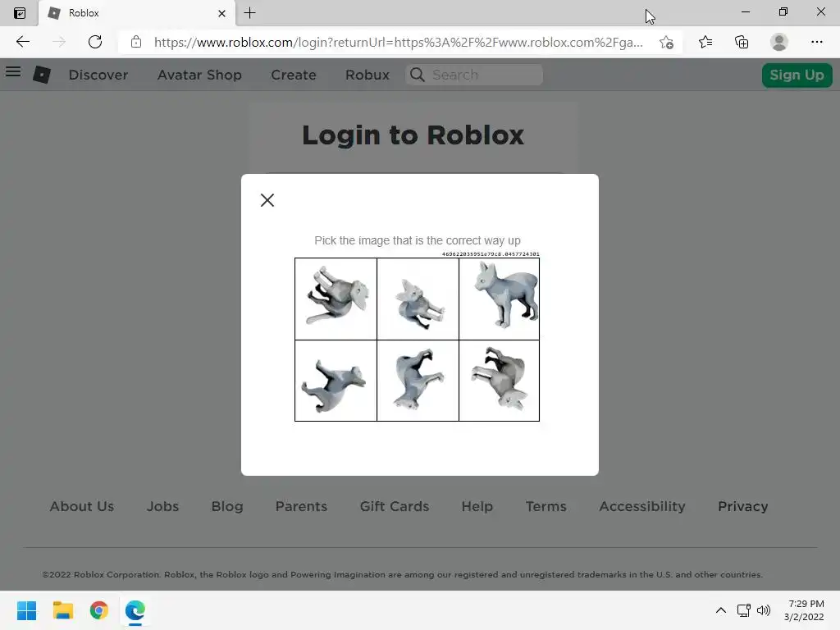Pick the bottom-middle animal image
This screenshot has height=630, width=840.
tap(418, 381)
